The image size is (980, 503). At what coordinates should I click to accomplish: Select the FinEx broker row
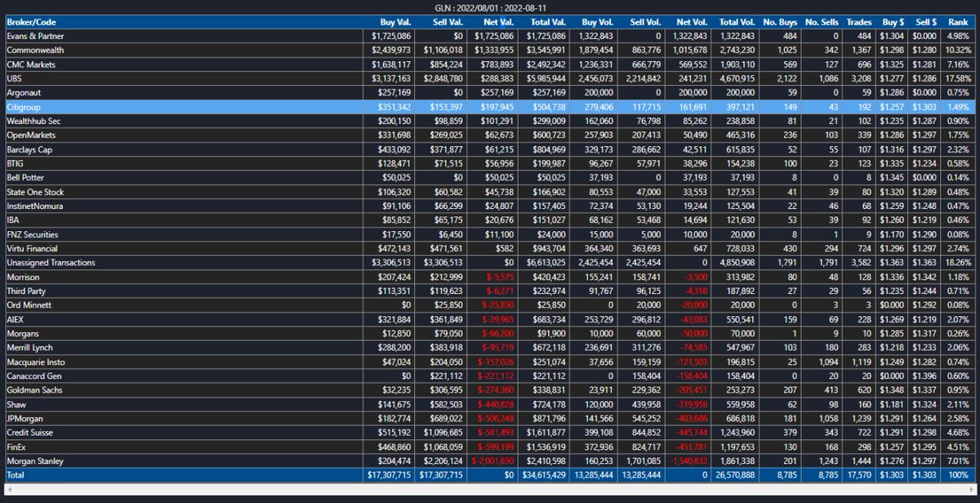tap(488, 447)
